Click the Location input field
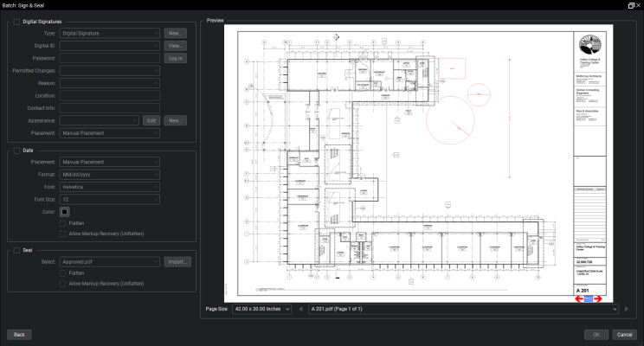This screenshot has height=346, width=644. 110,96
